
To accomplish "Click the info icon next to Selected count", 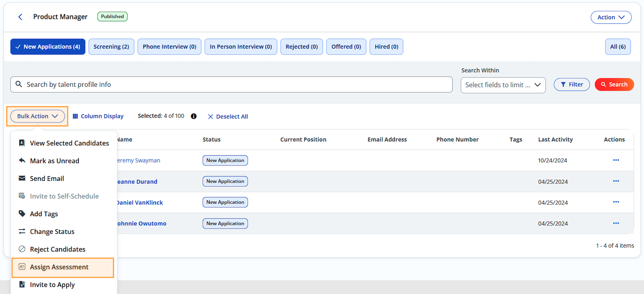I will (x=194, y=116).
